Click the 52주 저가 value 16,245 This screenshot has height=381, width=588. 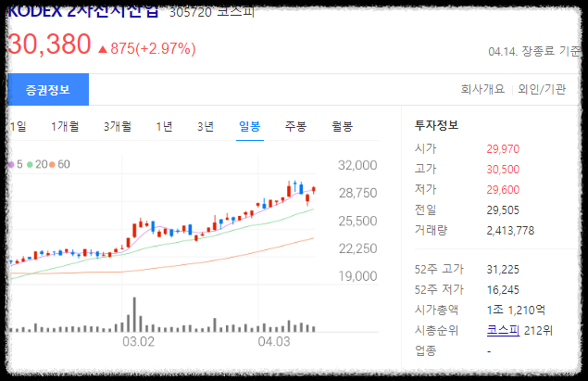point(503,290)
